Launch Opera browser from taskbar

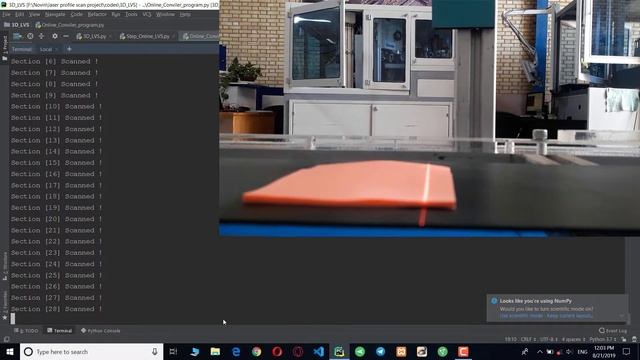277,351
